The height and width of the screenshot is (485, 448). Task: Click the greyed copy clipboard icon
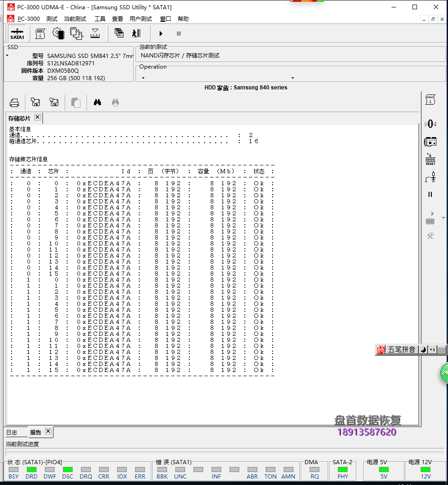[76, 102]
